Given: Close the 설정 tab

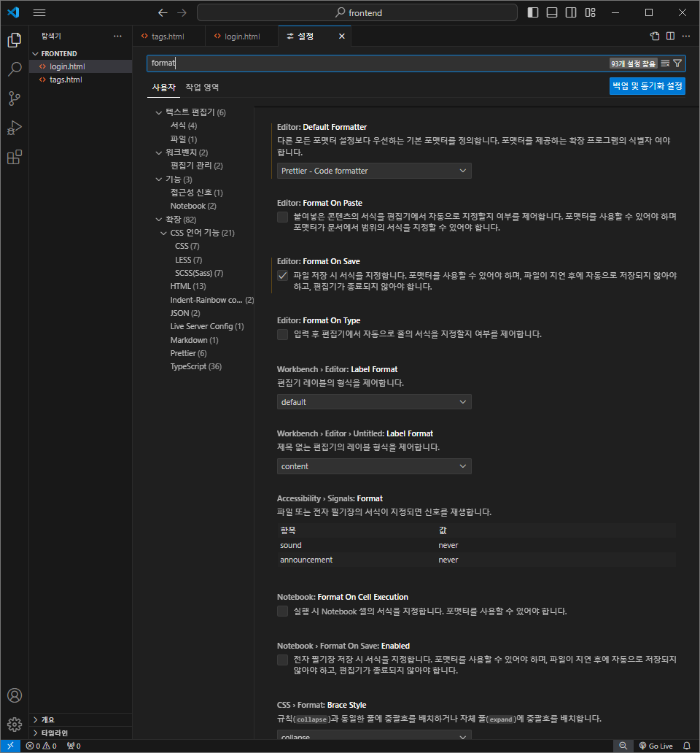Looking at the screenshot, I should [341, 36].
